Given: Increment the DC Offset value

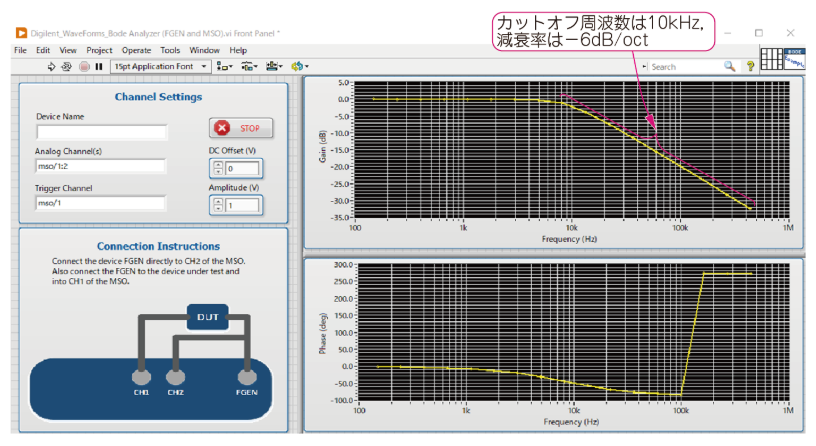Looking at the screenshot, I should pyautogui.click(x=217, y=164).
